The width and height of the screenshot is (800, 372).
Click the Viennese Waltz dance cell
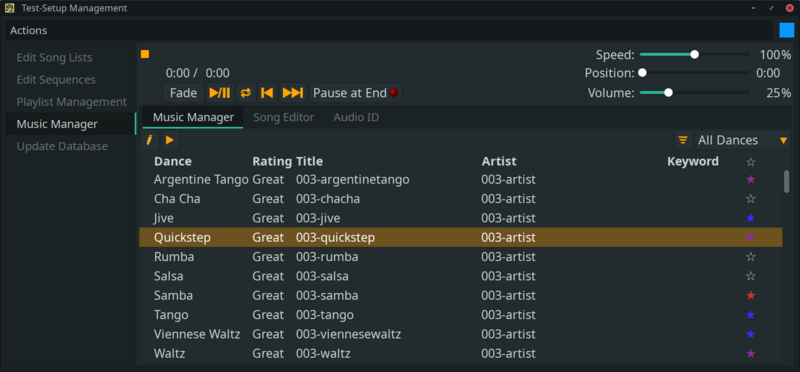click(197, 334)
